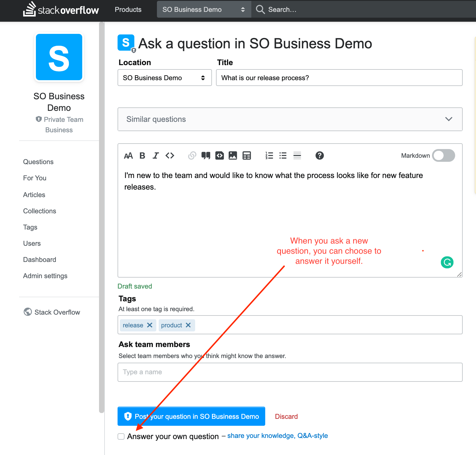Click the Type a name field

point(290,372)
